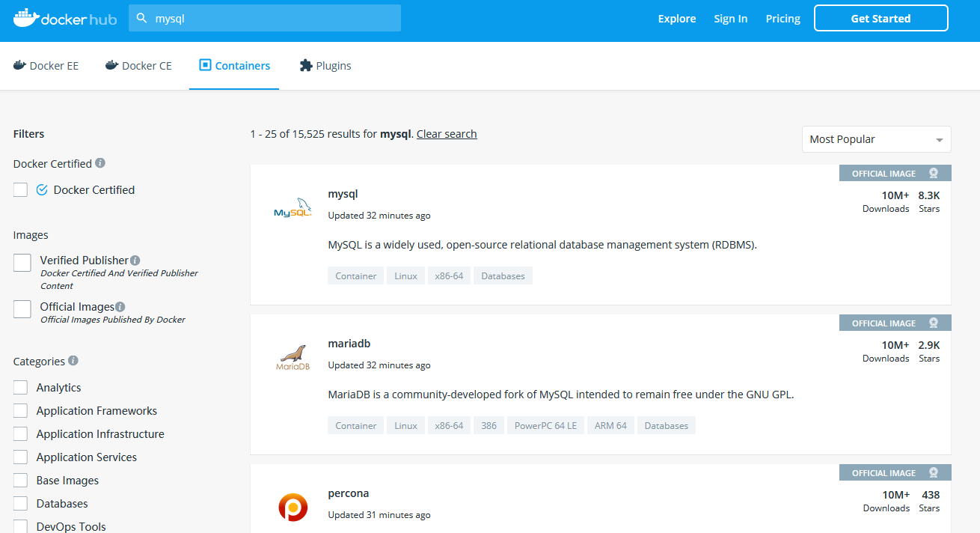Click the info icon beside Categories heading
Screen dimensions: 980x533
[73, 360]
